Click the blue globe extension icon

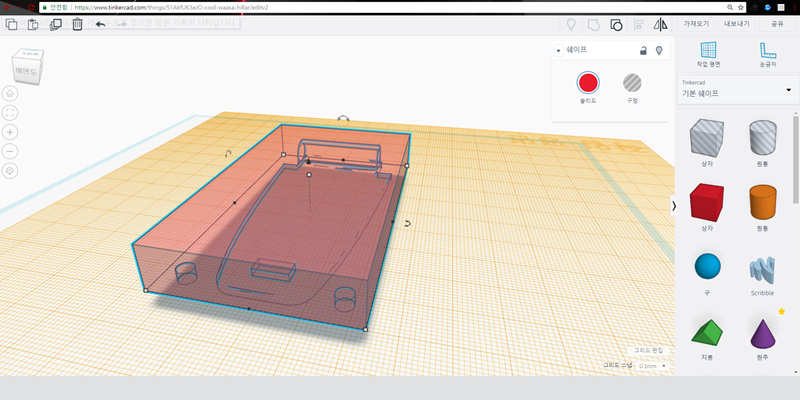(767, 8)
